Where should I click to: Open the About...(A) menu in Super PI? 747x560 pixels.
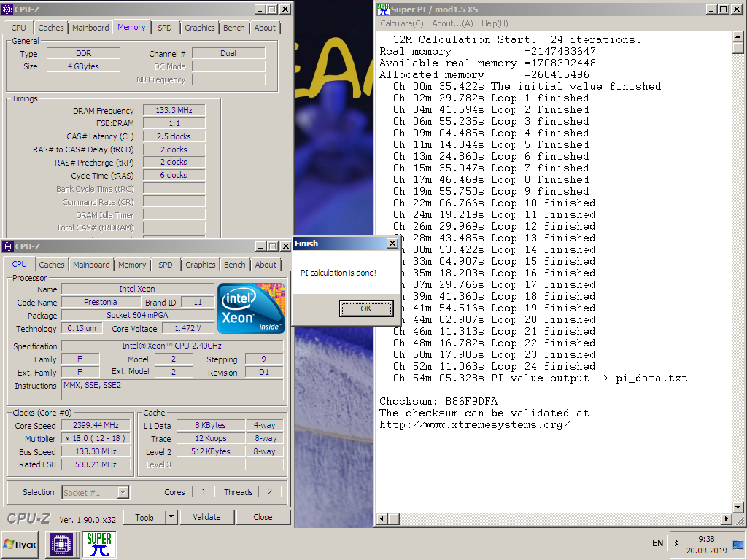pyautogui.click(x=452, y=23)
